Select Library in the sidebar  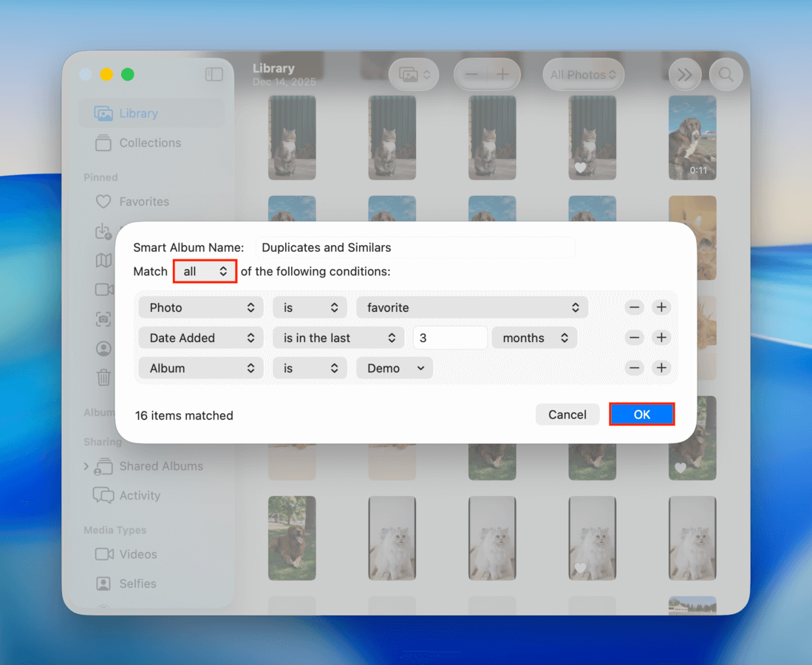click(137, 113)
